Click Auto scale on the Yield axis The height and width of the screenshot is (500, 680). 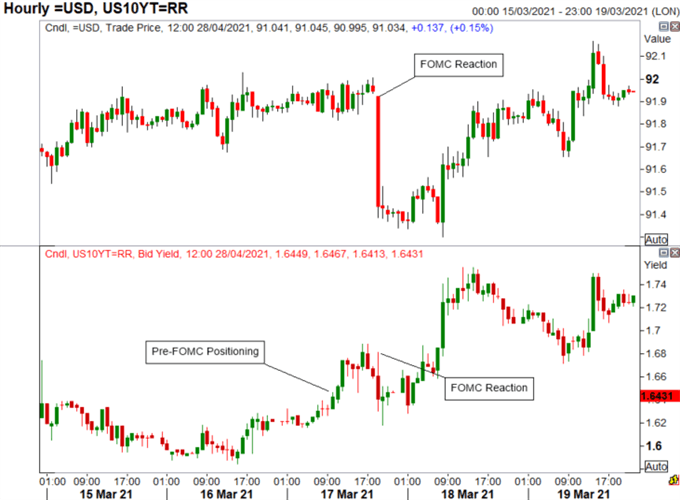pos(656,467)
